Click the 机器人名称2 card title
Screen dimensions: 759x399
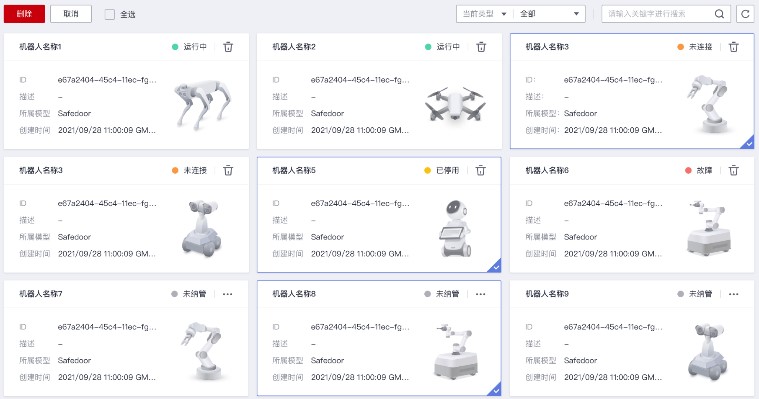(294, 47)
